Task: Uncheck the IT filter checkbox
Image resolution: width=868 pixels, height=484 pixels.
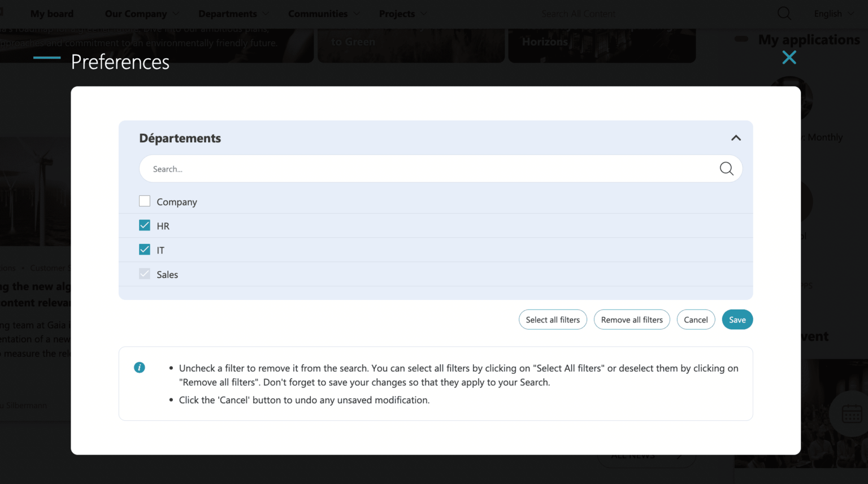Action: (145, 249)
